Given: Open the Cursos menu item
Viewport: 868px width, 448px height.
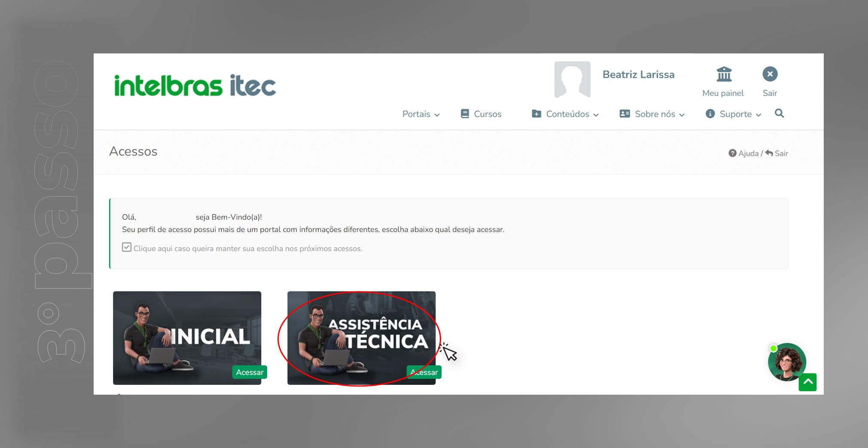Looking at the screenshot, I should (x=481, y=114).
